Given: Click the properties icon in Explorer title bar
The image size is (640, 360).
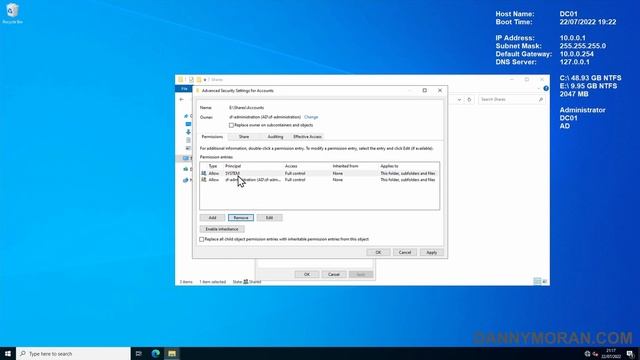Looking at the screenshot, I should click(x=191, y=80).
